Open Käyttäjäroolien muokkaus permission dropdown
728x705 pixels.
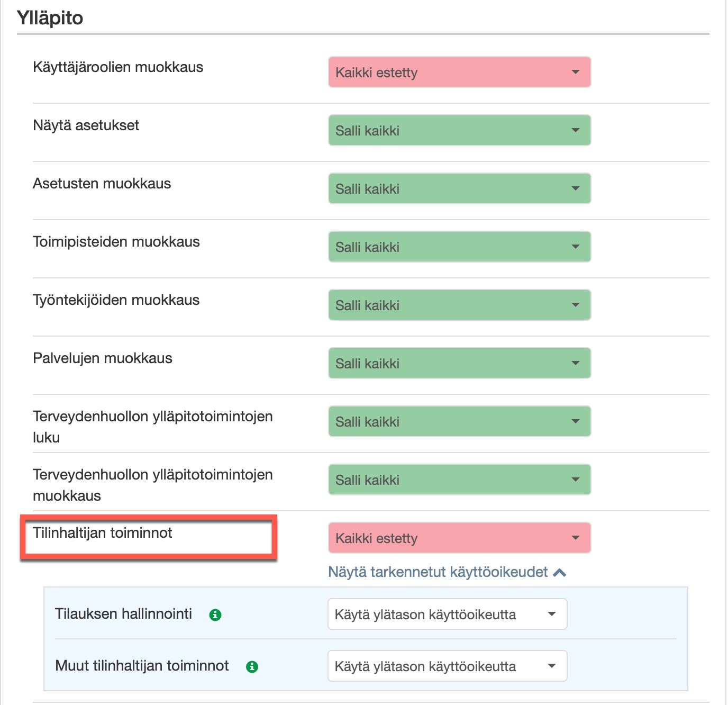(x=459, y=72)
